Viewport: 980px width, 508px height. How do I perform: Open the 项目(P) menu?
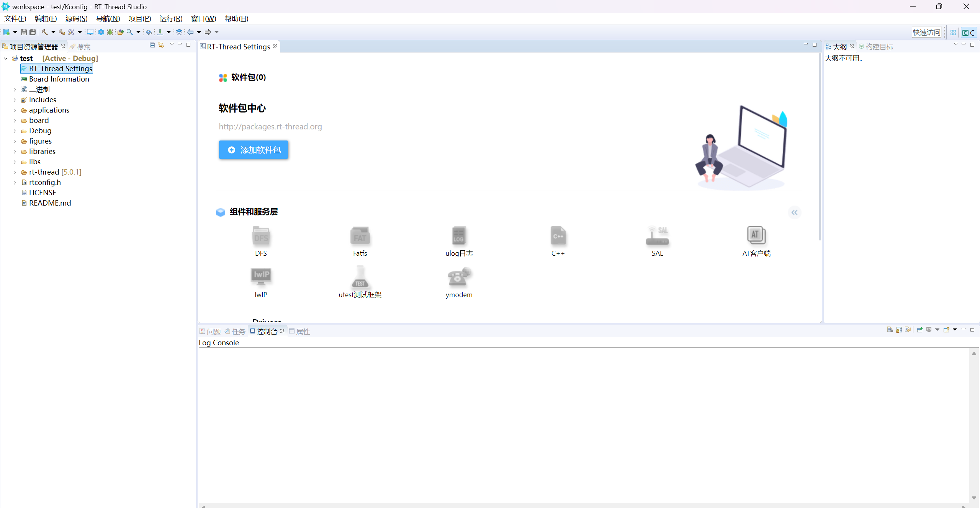tap(140, 18)
